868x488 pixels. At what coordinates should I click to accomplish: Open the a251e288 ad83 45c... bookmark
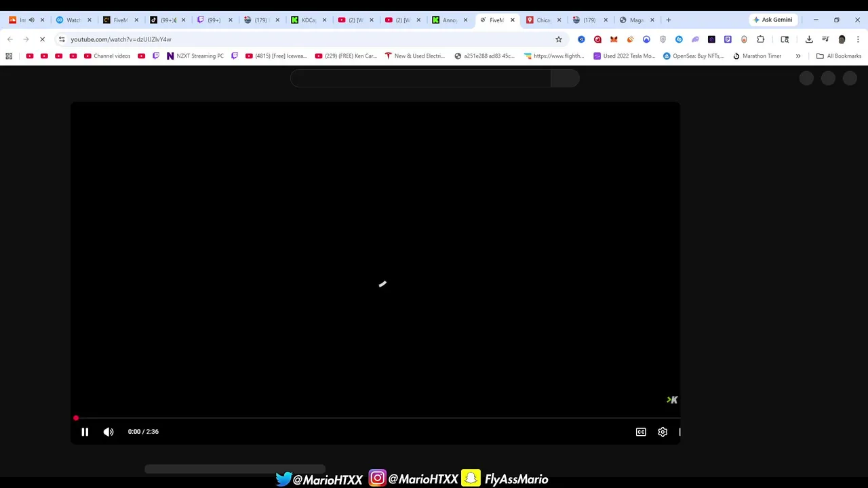(x=485, y=56)
